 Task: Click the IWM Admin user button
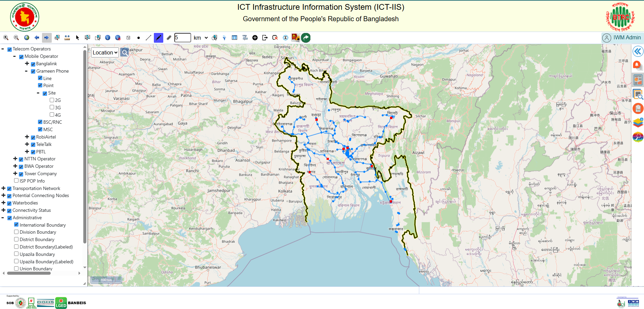[621, 38]
